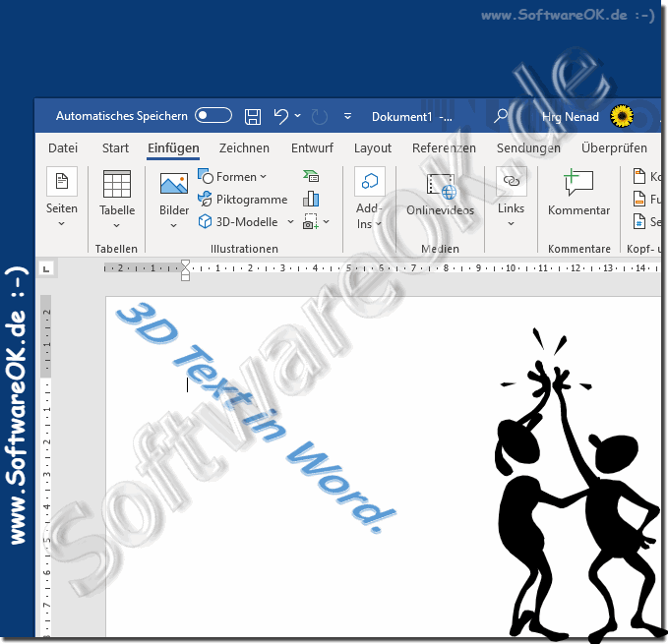The height and width of the screenshot is (644, 668).
Task: Open the Formen shapes menu
Action: click(x=232, y=177)
